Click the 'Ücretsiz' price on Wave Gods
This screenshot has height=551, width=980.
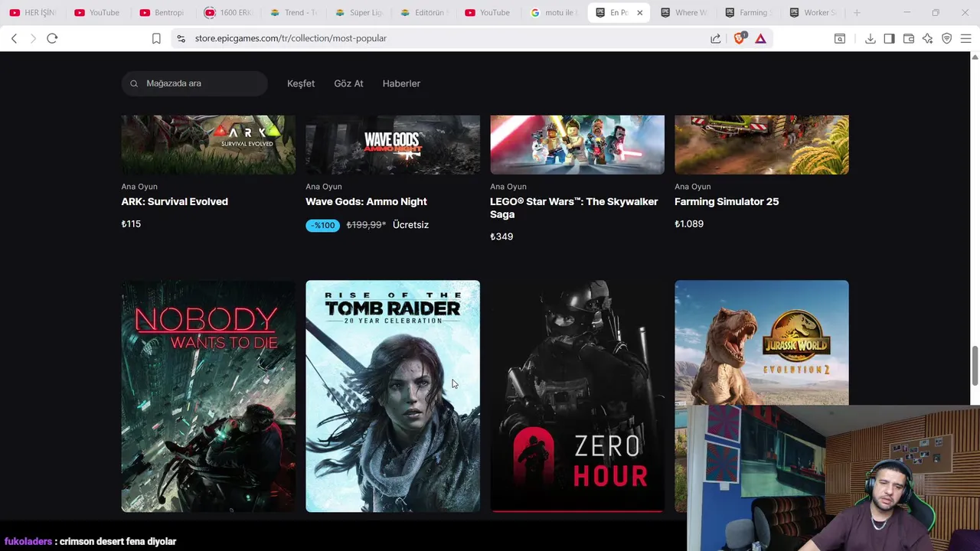coord(410,225)
